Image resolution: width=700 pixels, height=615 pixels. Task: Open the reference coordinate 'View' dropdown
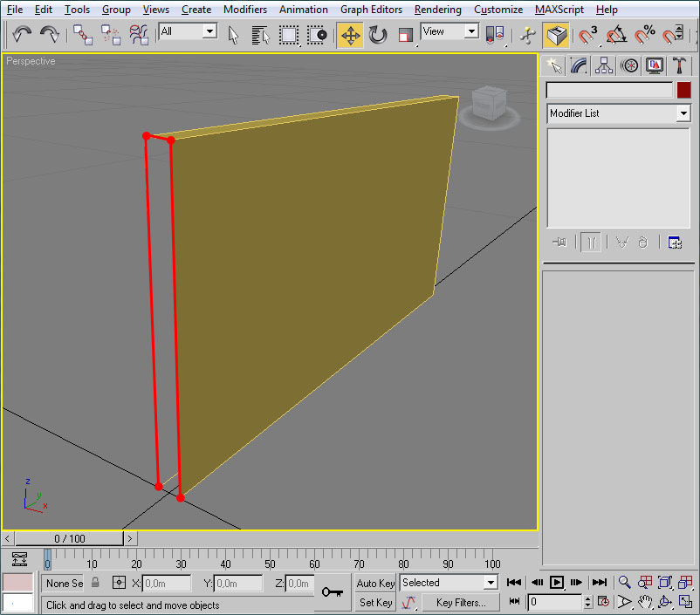pos(471,31)
